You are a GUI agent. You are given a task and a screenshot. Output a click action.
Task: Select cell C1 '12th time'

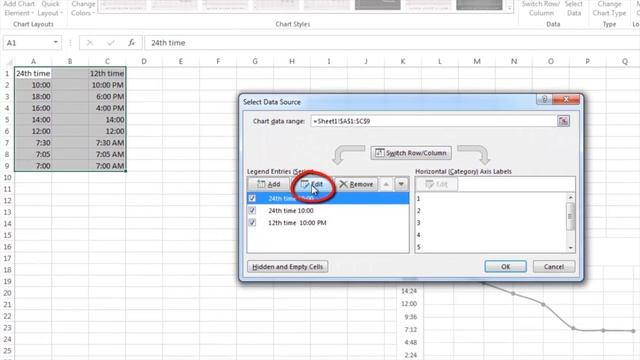click(107, 73)
